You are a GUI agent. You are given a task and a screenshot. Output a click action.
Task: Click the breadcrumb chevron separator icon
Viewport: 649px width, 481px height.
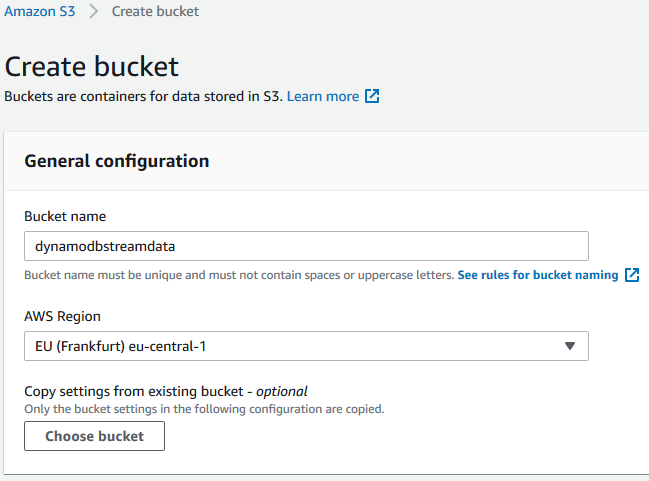pyautogui.click(x=94, y=11)
